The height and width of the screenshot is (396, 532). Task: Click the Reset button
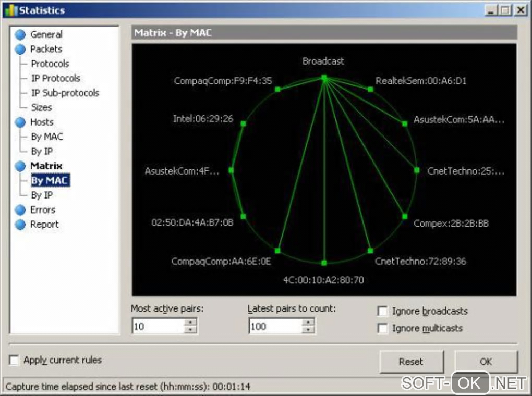(x=412, y=362)
